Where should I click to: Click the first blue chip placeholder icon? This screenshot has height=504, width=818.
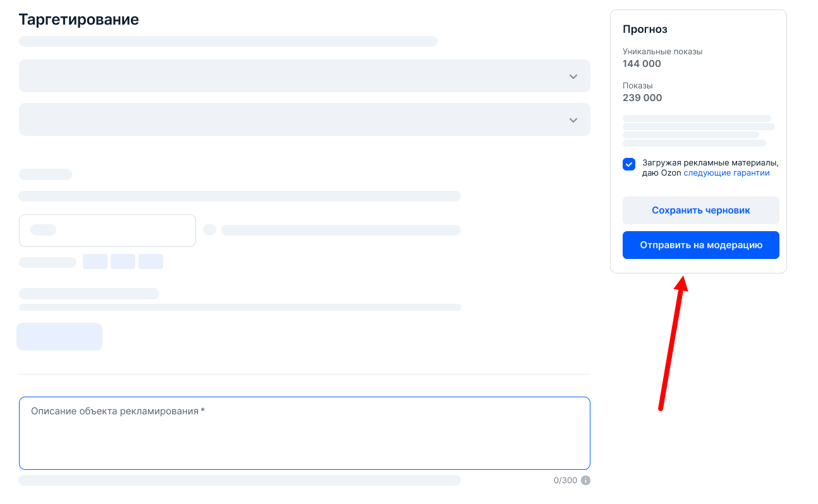(x=95, y=261)
